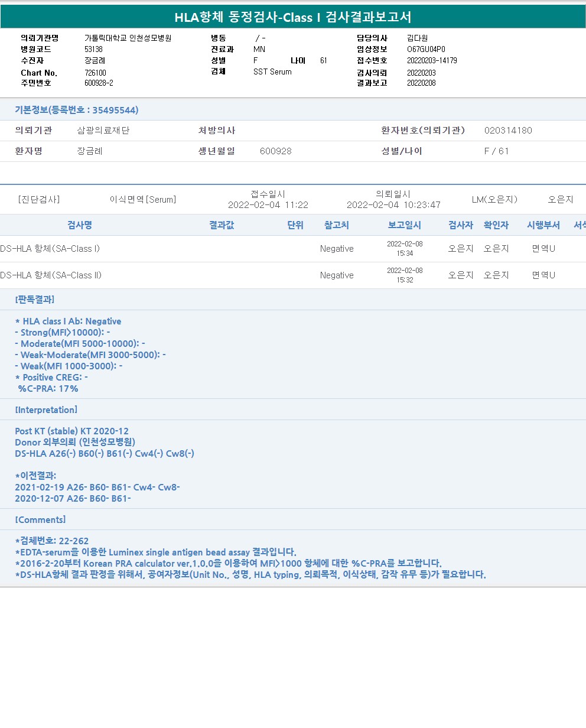Click department value 'MN'

(259, 49)
